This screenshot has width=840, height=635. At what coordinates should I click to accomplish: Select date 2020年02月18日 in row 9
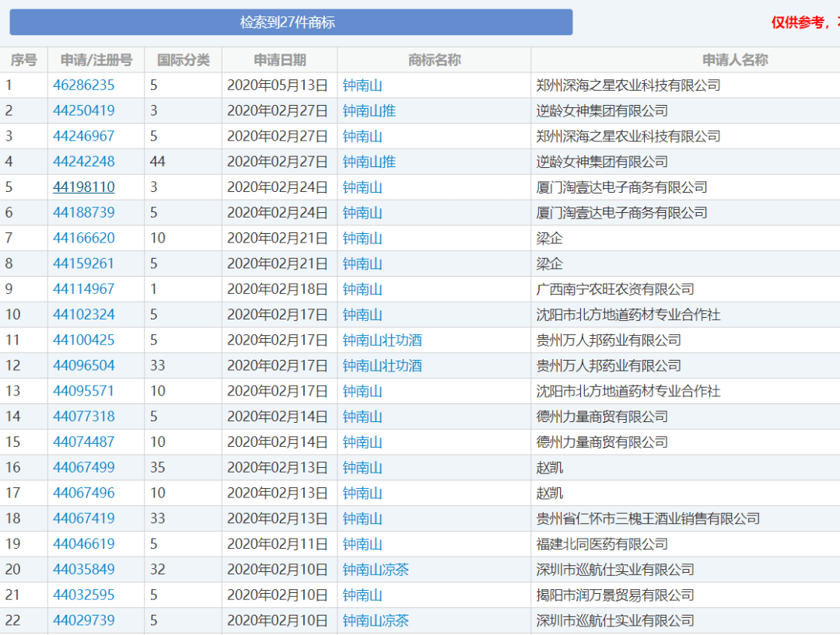tap(277, 289)
